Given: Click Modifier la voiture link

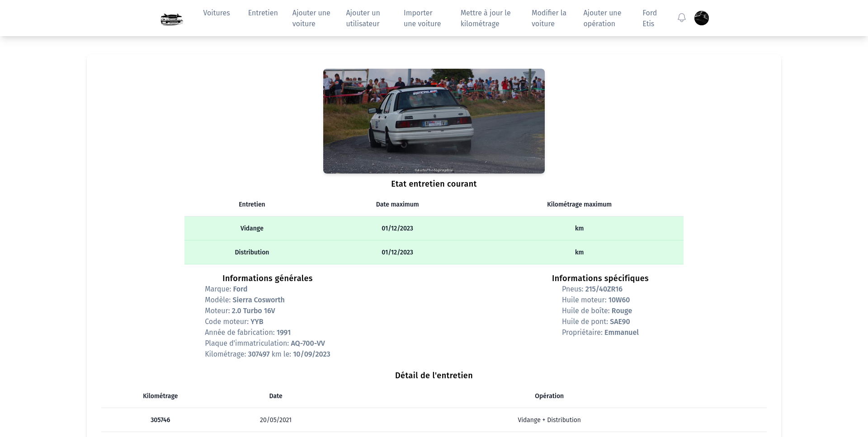Looking at the screenshot, I should pyautogui.click(x=549, y=18).
